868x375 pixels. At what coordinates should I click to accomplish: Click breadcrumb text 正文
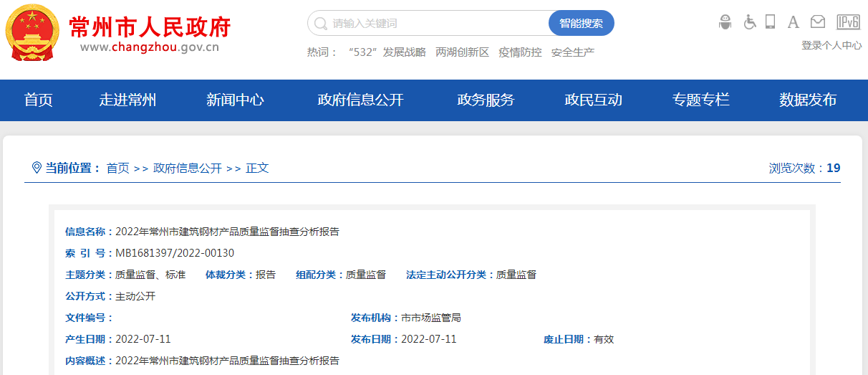[257, 168]
